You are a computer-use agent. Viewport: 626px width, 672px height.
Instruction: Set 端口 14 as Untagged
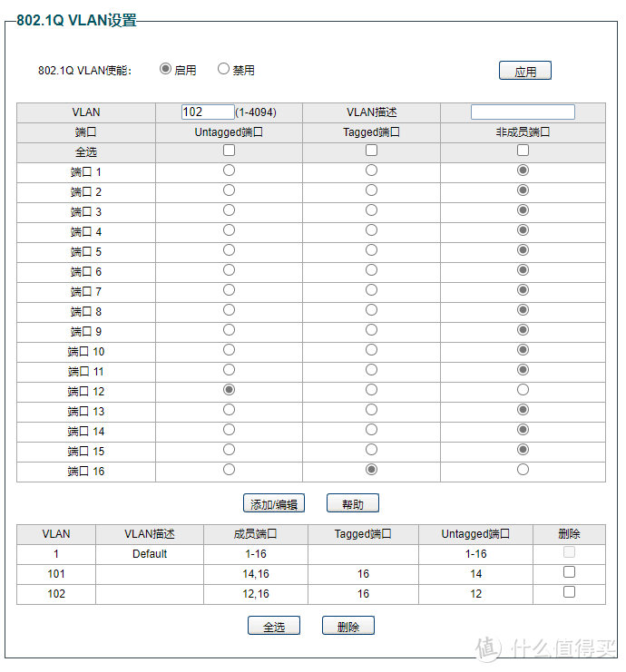(229, 430)
